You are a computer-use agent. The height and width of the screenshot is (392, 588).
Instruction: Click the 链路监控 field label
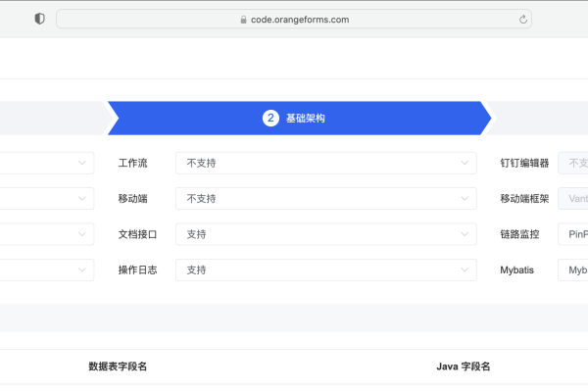coord(519,234)
